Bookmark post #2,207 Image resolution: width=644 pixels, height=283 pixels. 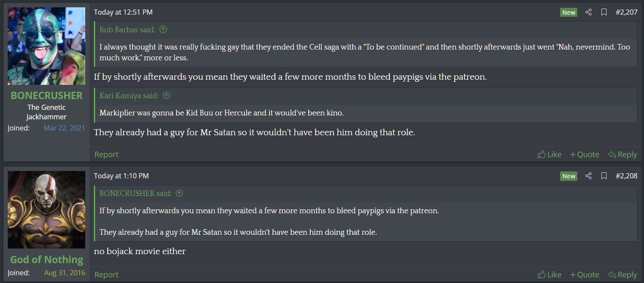point(604,12)
